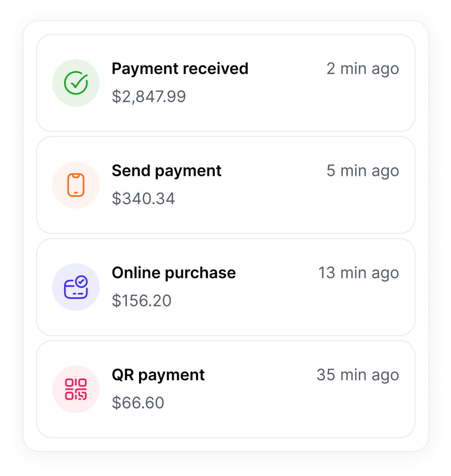Viewport: 451px width, 476px height.
Task: Click the 5 min ago timestamp
Action: point(363,171)
